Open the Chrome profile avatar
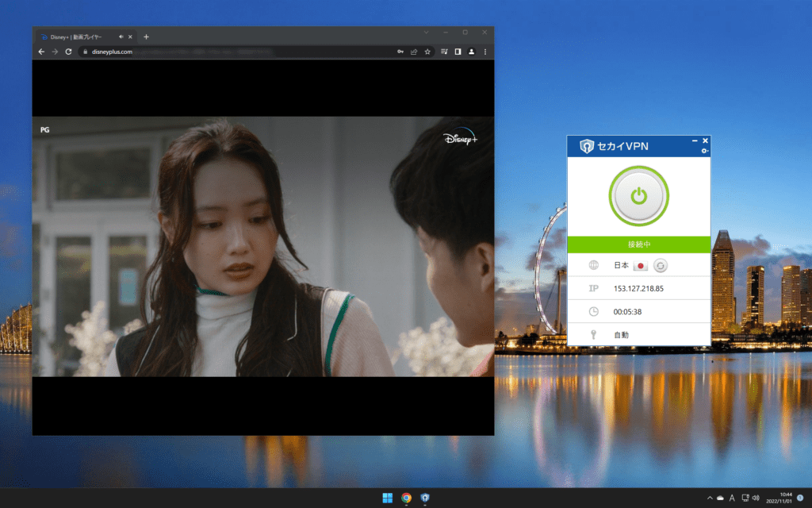812x508 pixels. [x=471, y=52]
